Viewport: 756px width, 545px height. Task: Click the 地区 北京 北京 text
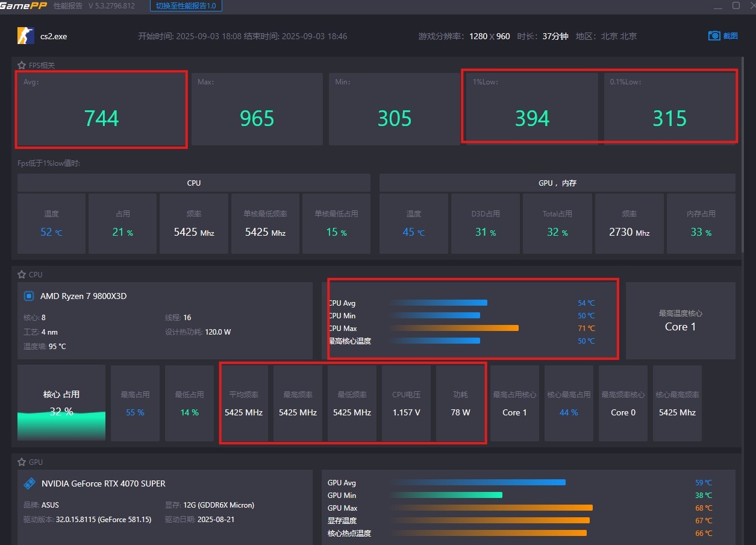(606, 36)
